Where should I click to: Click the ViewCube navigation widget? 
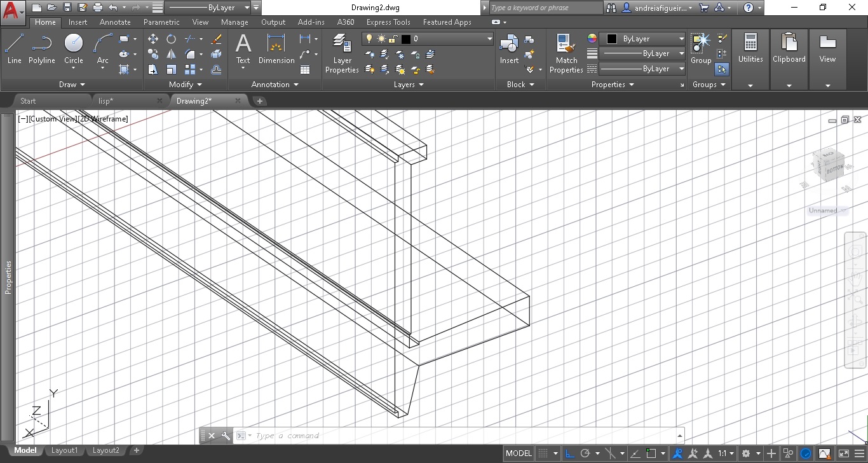(829, 166)
